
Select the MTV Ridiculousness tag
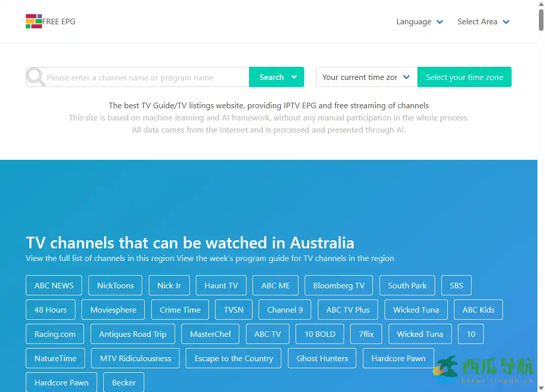[x=136, y=359]
